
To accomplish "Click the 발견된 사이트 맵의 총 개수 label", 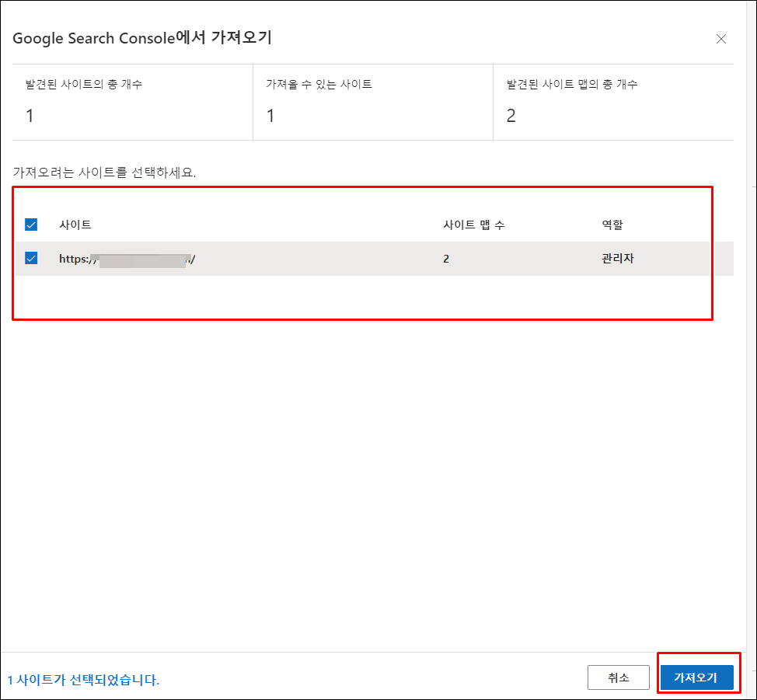I will (x=572, y=84).
